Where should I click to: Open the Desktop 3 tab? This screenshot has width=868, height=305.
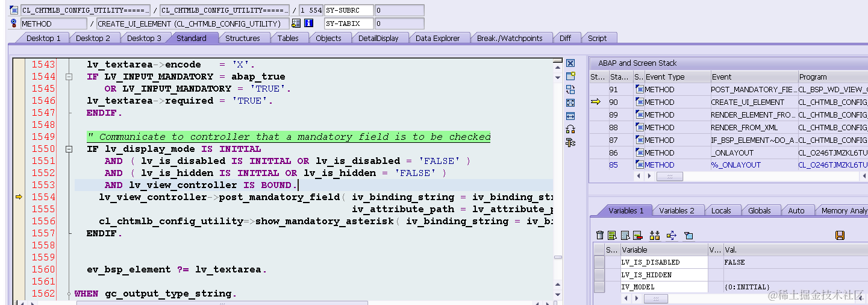144,38
